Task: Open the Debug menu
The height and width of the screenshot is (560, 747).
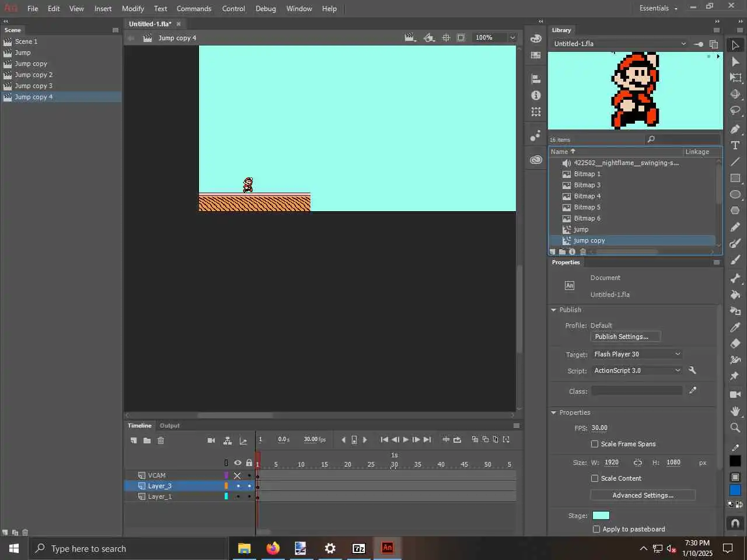Action: click(266, 9)
